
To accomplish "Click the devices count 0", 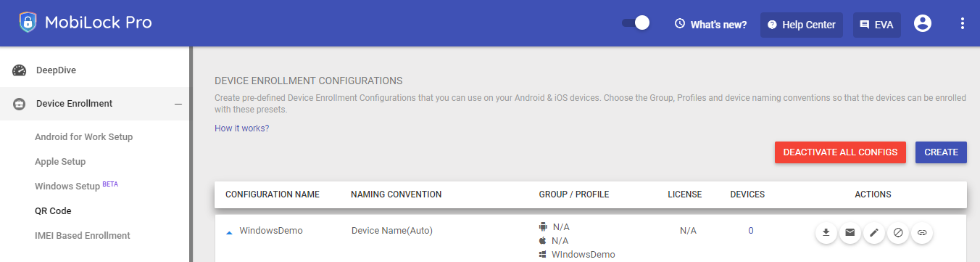I will (x=751, y=231).
